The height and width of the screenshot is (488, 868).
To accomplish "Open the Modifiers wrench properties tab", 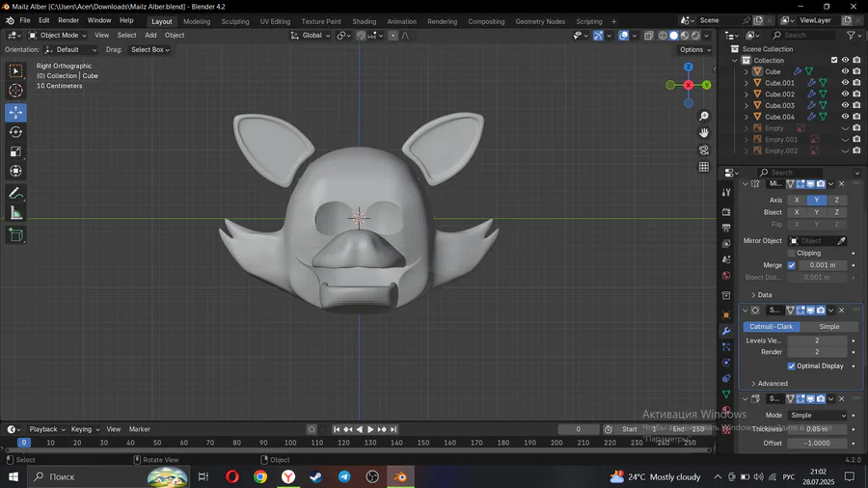I will pyautogui.click(x=726, y=331).
